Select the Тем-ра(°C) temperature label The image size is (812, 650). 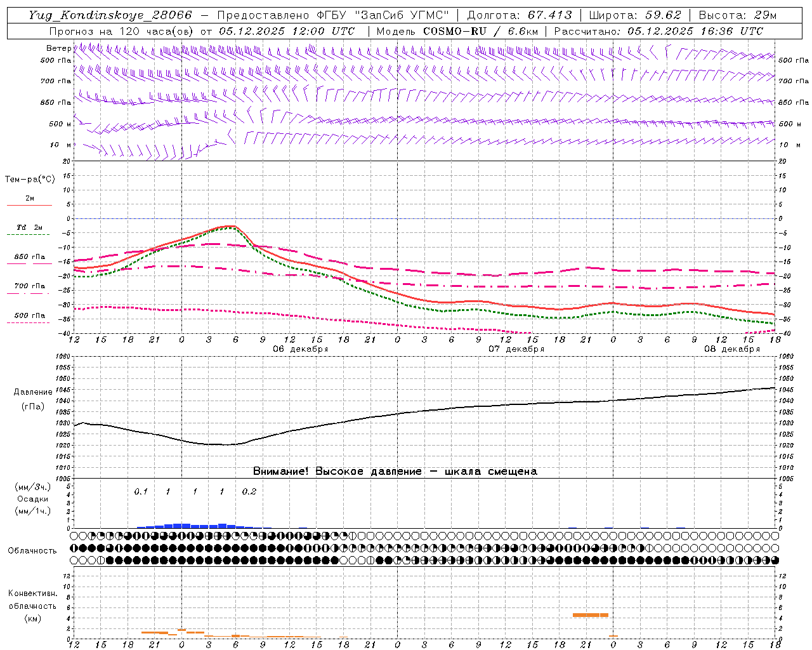point(30,180)
